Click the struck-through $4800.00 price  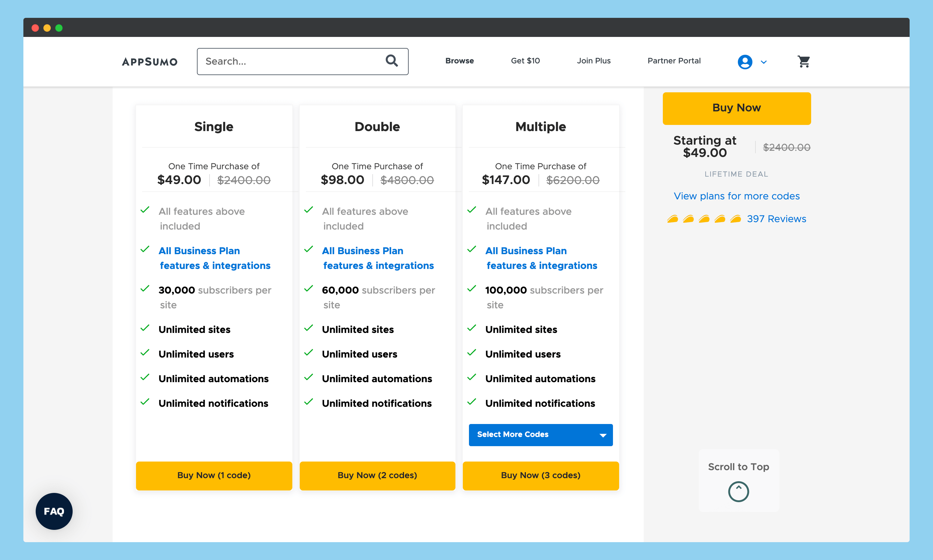(x=407, y=180)
